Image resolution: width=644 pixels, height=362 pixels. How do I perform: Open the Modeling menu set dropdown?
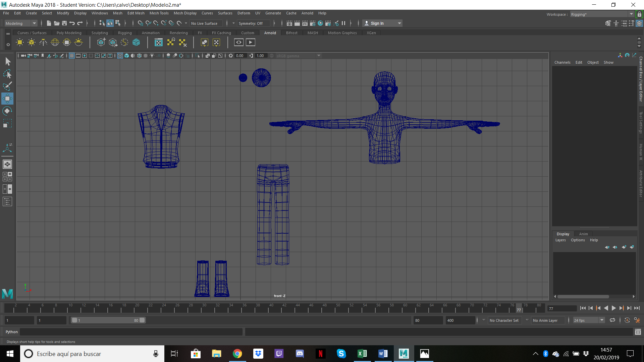pyautogui.click(x=34, y=23)
